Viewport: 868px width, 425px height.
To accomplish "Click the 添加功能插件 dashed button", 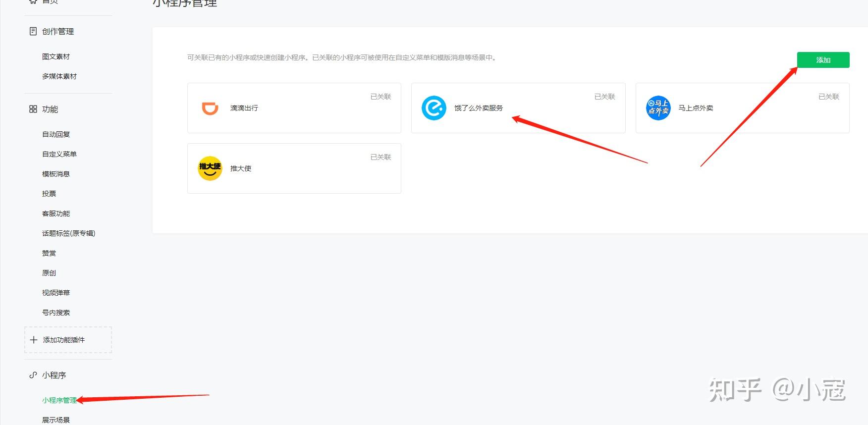I will tap(68, 340).
